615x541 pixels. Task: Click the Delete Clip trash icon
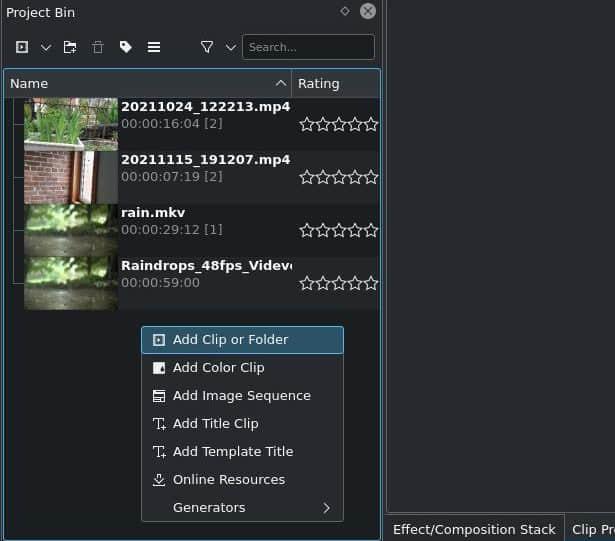(97, 47)
